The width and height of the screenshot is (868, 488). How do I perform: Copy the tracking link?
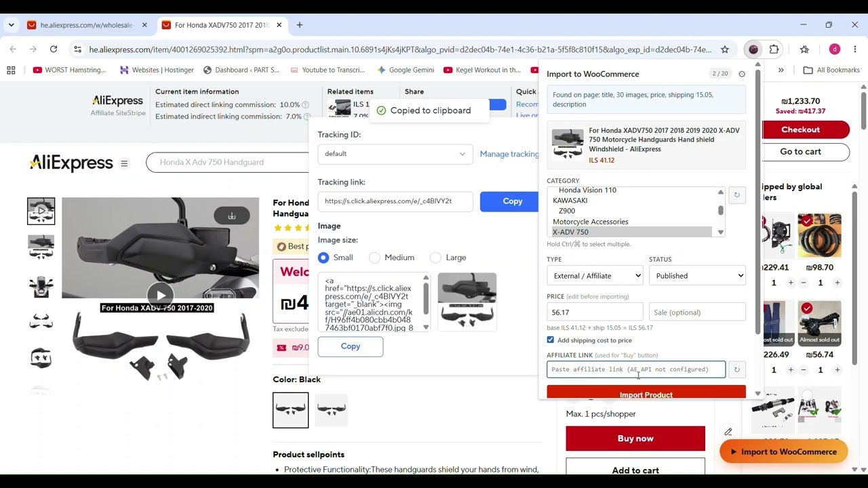click(513, 201)
